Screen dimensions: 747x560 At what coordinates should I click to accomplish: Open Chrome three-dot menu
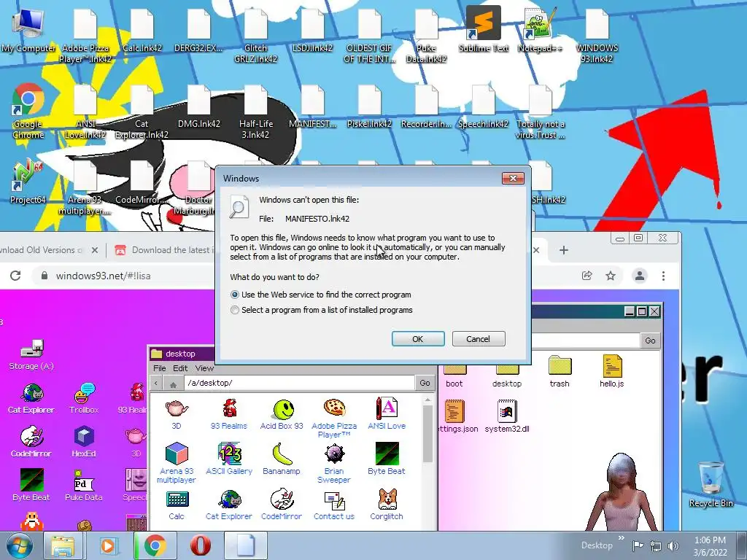663,276
